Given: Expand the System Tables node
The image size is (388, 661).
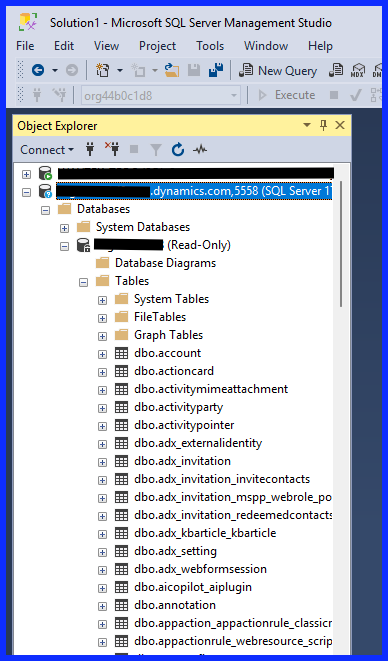Looking at the screenshot, I should pyautogui.click(x=102, y=300).
